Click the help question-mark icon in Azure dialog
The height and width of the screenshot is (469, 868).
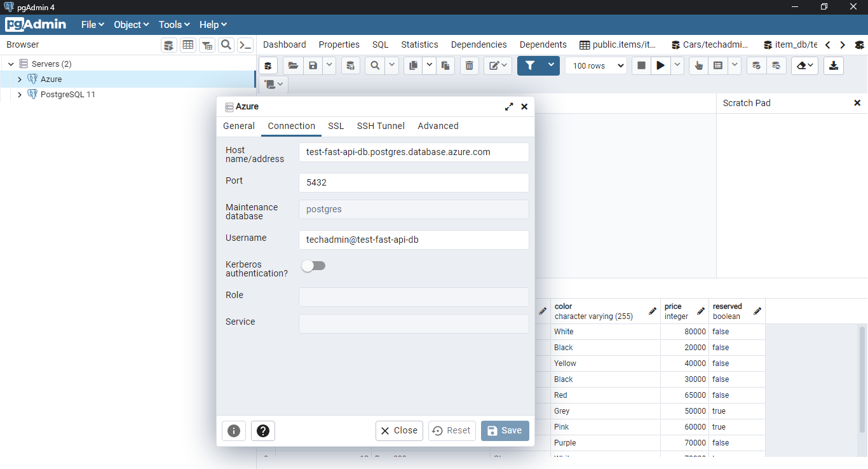[263, 431]
